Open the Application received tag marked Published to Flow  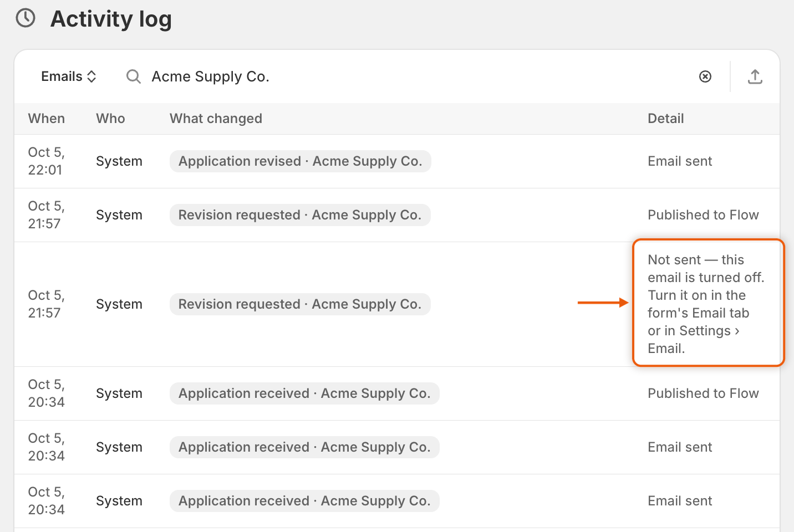(304, 393)
